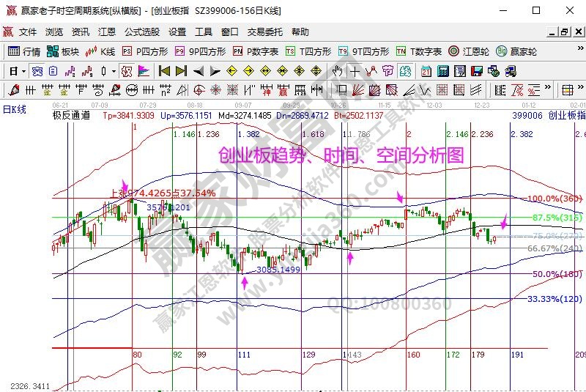Select the hand pan tool

[x=337, y=71]
